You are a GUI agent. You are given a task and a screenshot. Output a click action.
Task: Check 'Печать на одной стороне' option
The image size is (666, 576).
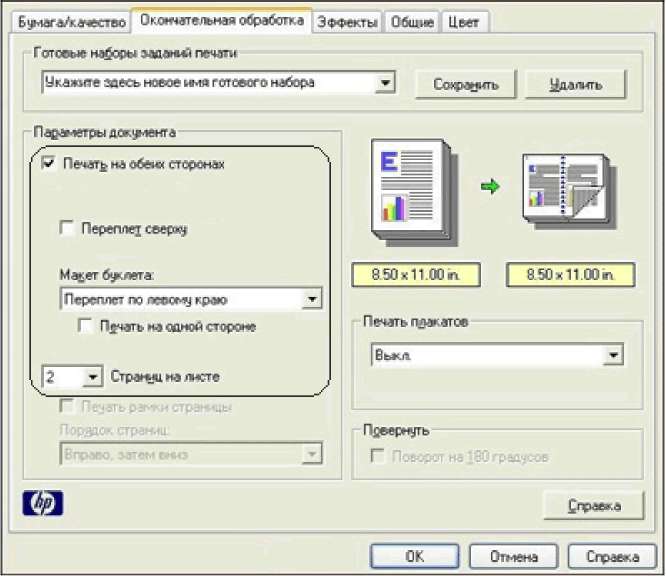(86, 326)
